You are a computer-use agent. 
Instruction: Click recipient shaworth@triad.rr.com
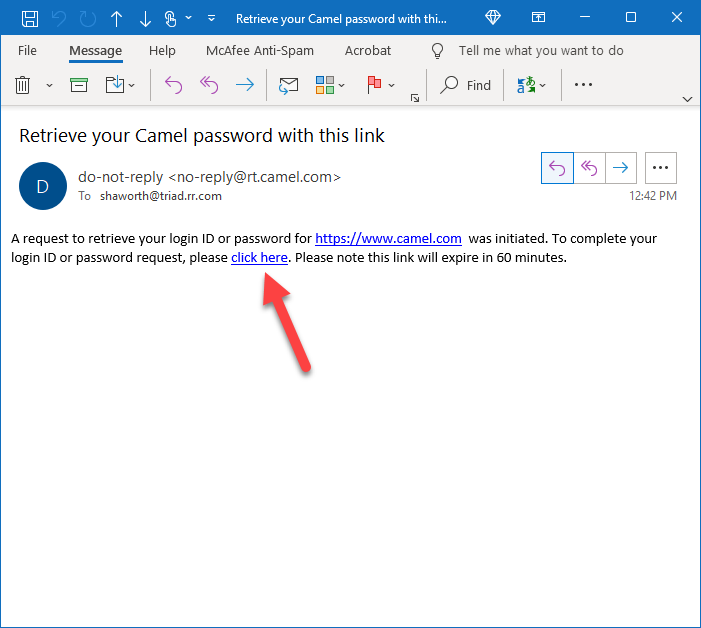(161, 196)
